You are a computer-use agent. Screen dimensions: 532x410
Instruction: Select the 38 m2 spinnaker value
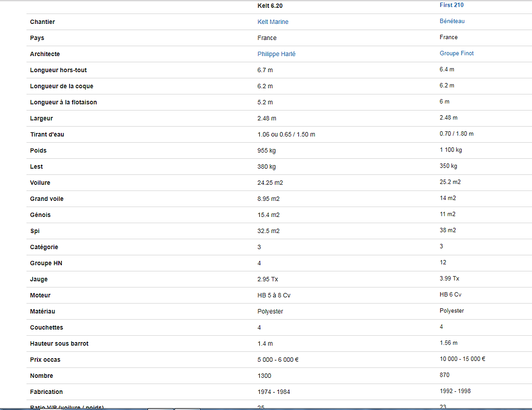click(447, 230)
